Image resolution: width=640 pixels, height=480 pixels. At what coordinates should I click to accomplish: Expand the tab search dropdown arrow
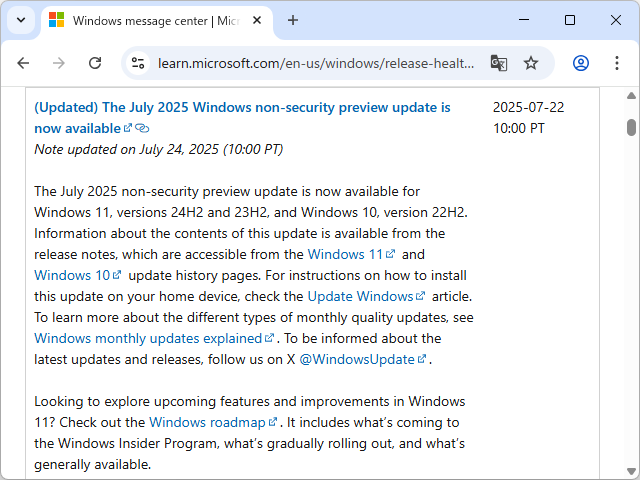click(x=20, y=20)
